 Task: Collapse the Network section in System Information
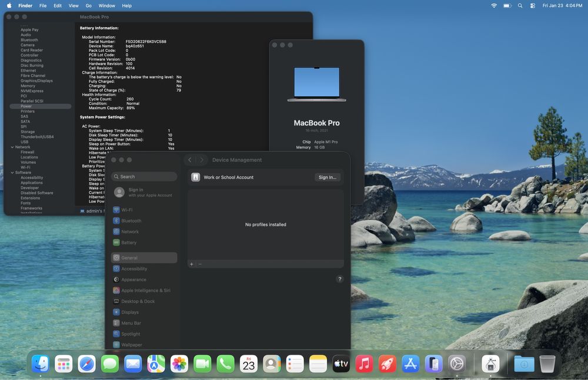[x=12, y=147]
